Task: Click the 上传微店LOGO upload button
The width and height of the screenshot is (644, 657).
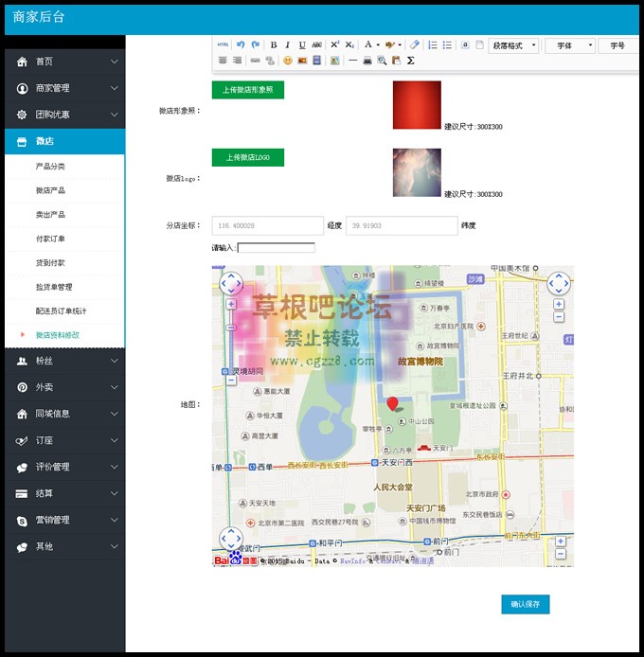Action: pyautogui.click(x=247, y=157)
